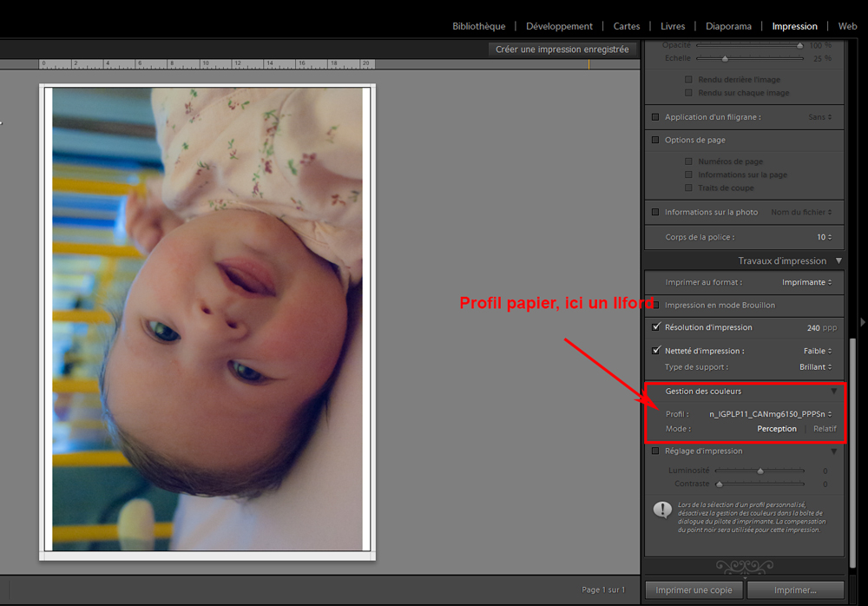Click the Echelle 25 % value

click(822, 58)
